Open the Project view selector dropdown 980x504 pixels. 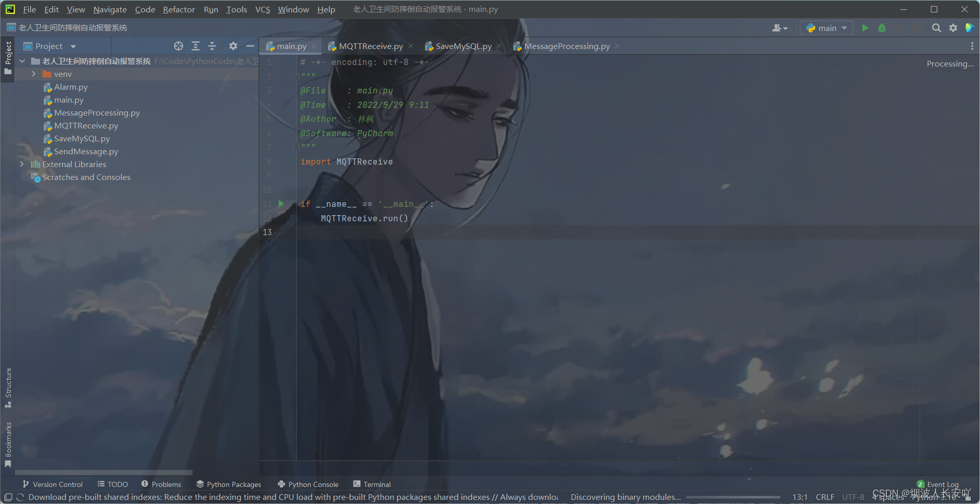point(50,46)
